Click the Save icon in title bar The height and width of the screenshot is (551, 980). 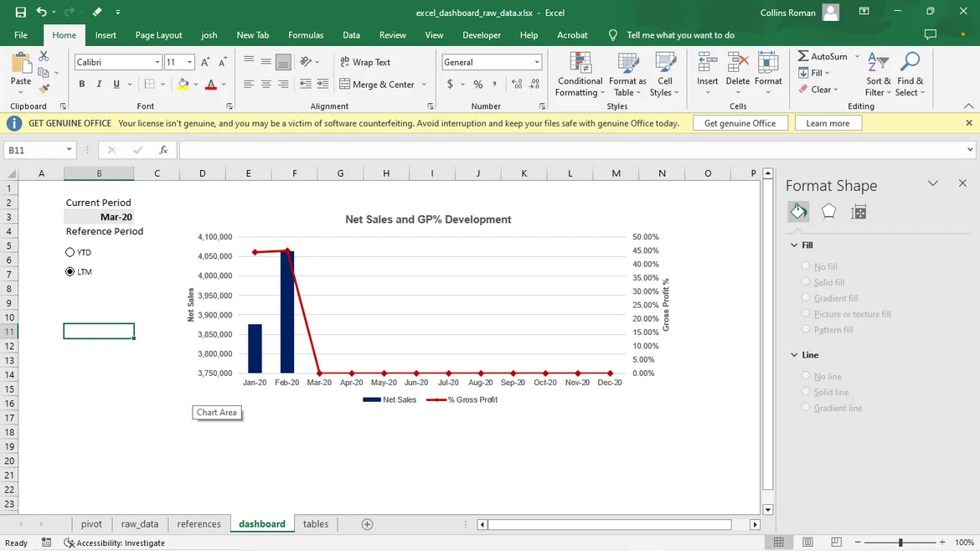point(21,13)
